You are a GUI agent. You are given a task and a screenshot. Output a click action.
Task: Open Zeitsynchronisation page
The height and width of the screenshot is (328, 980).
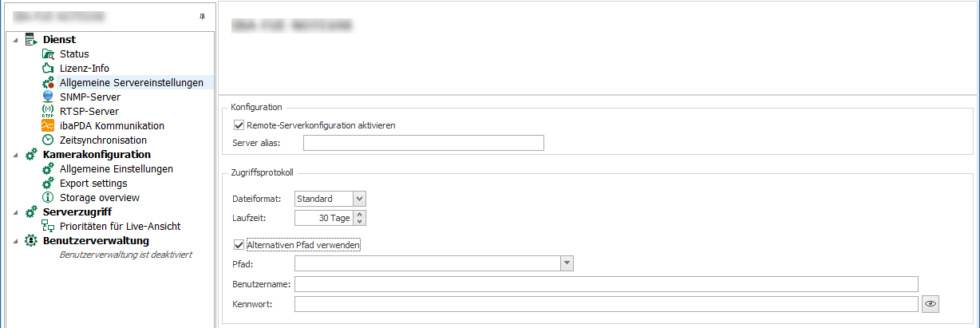pos(103,140)
